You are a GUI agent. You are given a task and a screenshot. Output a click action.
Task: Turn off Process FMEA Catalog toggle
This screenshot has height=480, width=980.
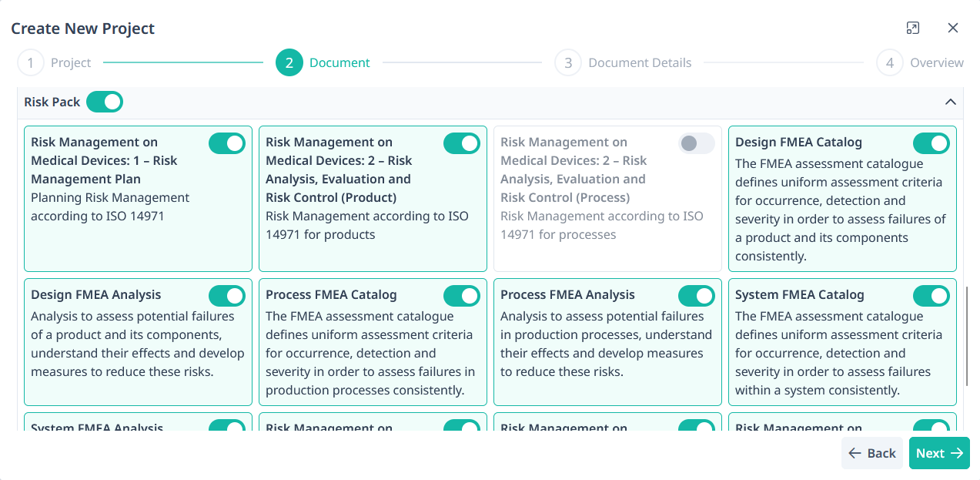click(462, 296)
